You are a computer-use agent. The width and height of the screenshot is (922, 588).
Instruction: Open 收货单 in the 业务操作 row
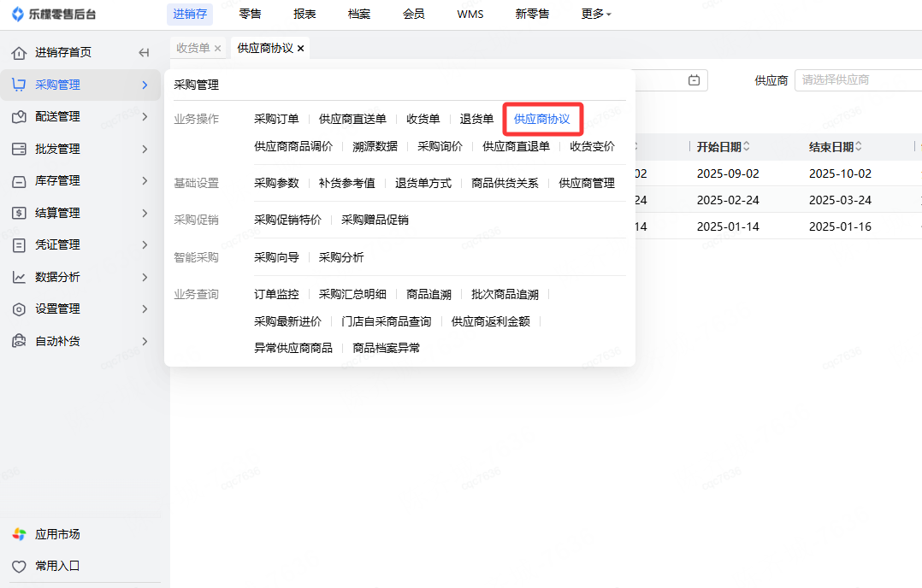click(423, 120)
